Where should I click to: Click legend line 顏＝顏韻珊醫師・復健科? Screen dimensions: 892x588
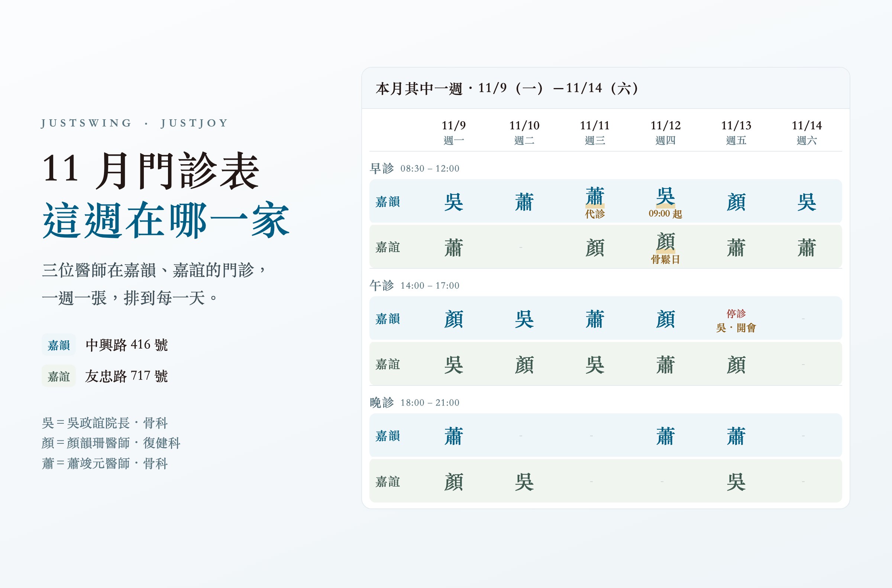(x=111, y=443)
